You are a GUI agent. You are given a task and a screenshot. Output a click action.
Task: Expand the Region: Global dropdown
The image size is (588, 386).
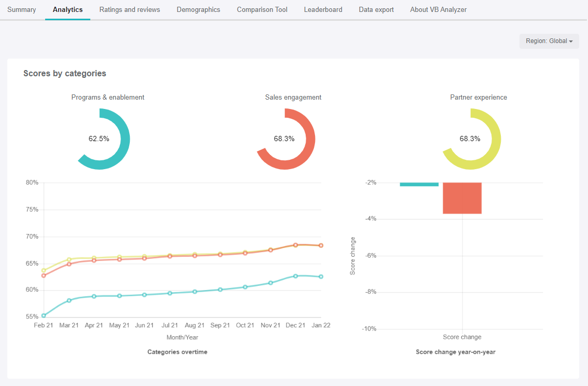pyautogui.click(x=549, y=41)
